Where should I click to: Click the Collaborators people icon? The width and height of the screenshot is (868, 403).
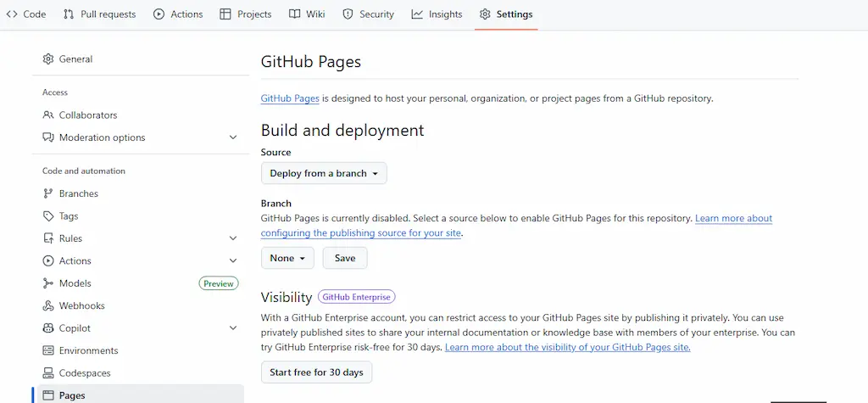[48, 115]
